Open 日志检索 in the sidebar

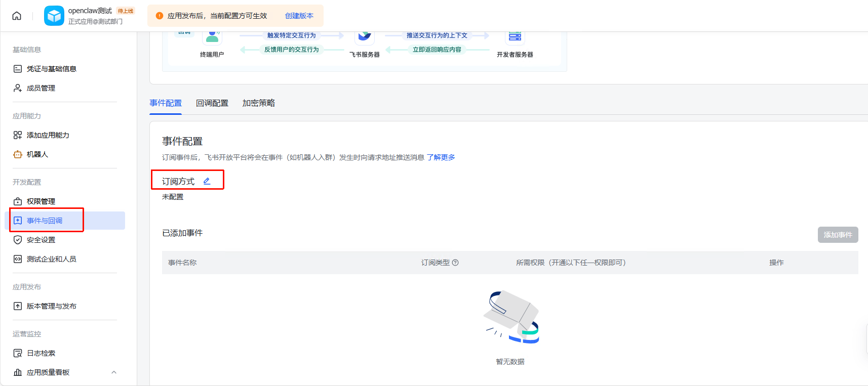coord(41,353)
